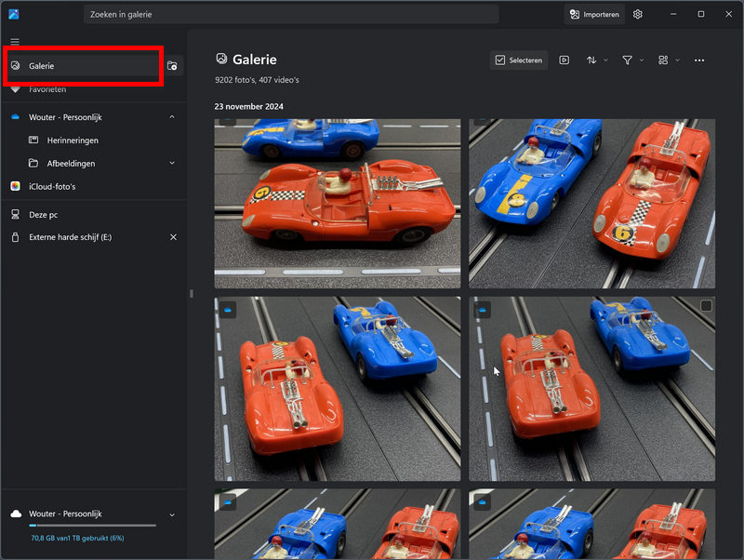This screenshot has width=744, height=560.
Task: Remove Externe harde schijf (E:) with the X
Action: [x=173, y=237]
